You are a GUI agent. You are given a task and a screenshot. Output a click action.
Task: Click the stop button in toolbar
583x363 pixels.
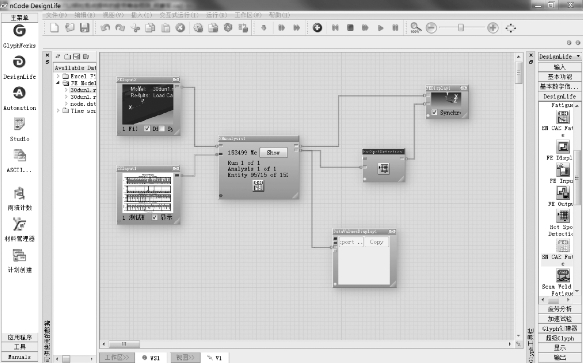[x=350, y=28]
